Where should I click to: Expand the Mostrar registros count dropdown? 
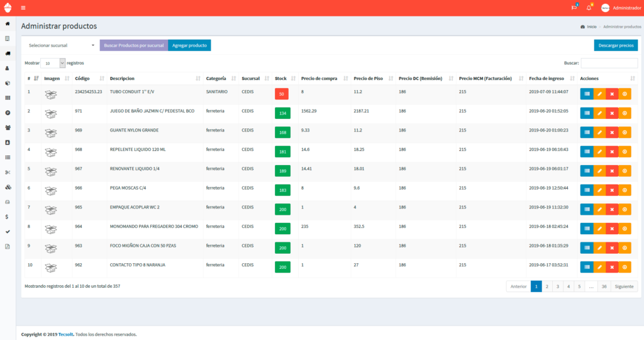pyautogui.click(x=53, y=63)
